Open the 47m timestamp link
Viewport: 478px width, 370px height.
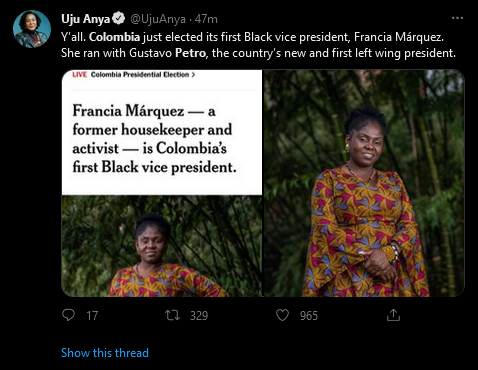(206, 19)
